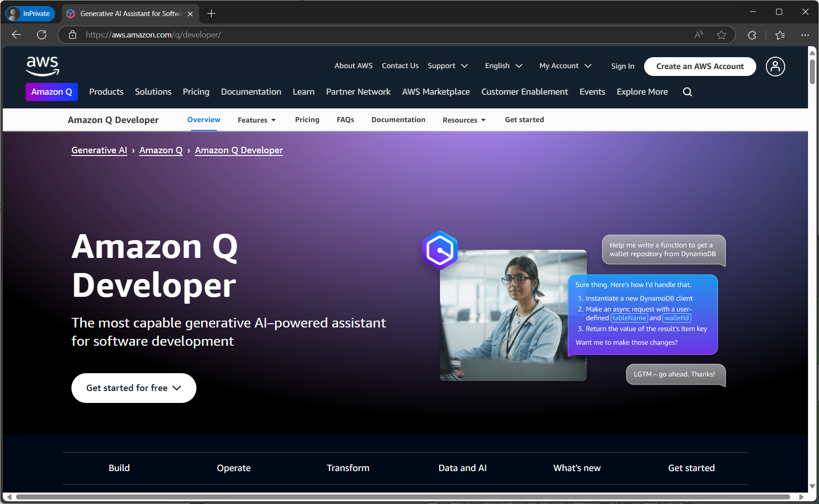Open the AWS Marketplace menu
The height and width of the screenshot is (504, 819).
click(436, 92)
